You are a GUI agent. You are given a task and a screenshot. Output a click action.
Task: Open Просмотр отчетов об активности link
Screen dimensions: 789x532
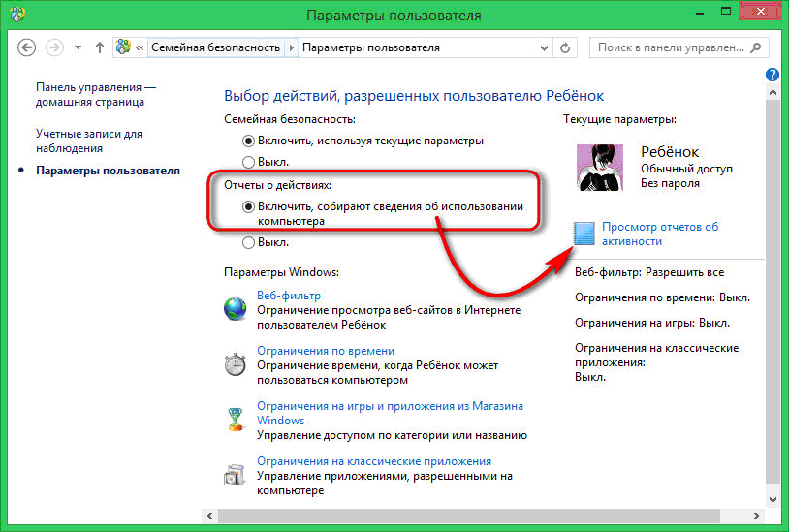[660, 234]
